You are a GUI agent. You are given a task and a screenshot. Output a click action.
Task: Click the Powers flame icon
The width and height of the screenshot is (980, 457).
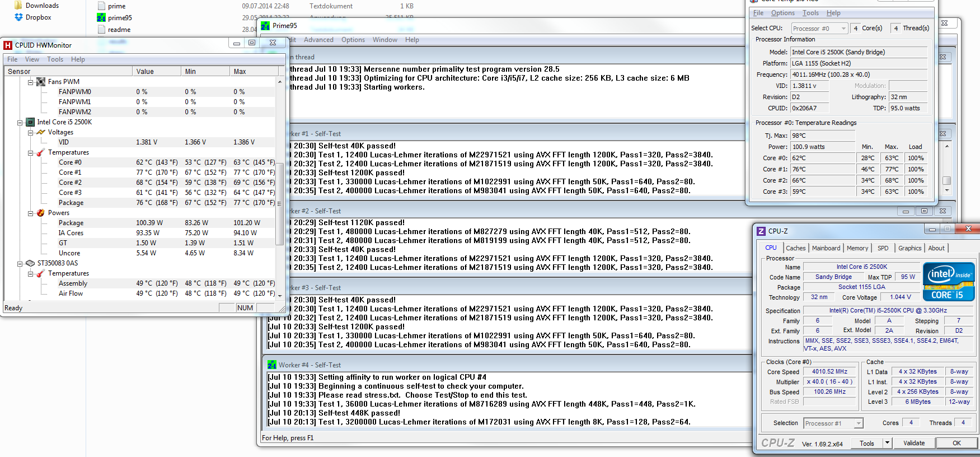[x=41, y=213]
